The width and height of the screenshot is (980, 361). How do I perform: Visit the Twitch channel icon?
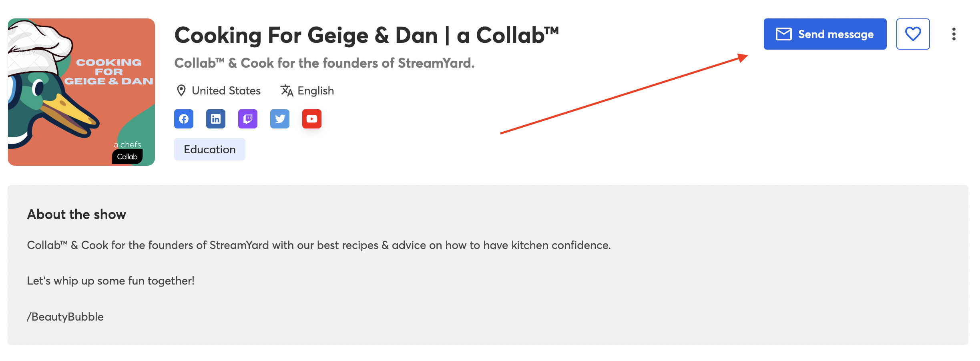tap(248, 119)
